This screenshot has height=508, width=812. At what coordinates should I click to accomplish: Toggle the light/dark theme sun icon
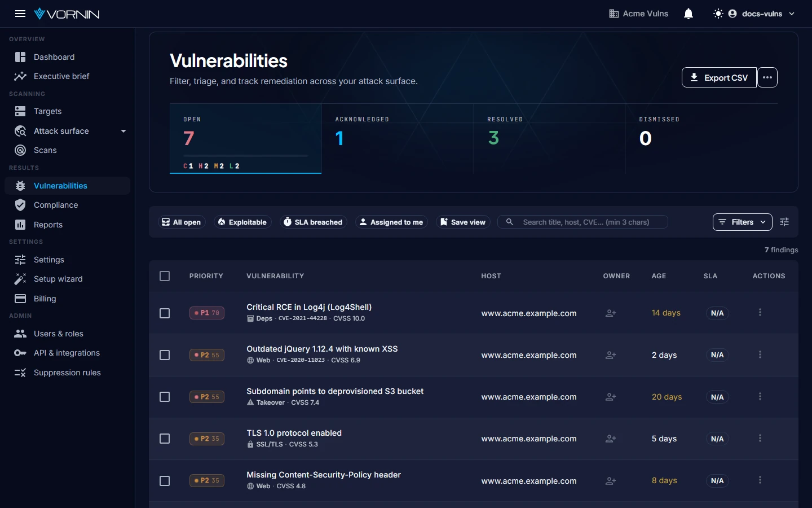[718, 14]
